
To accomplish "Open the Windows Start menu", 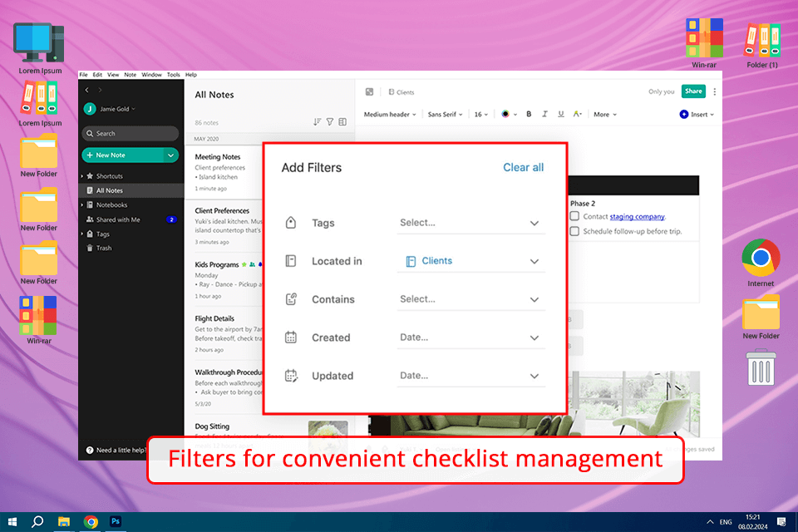I will [12, 522].
